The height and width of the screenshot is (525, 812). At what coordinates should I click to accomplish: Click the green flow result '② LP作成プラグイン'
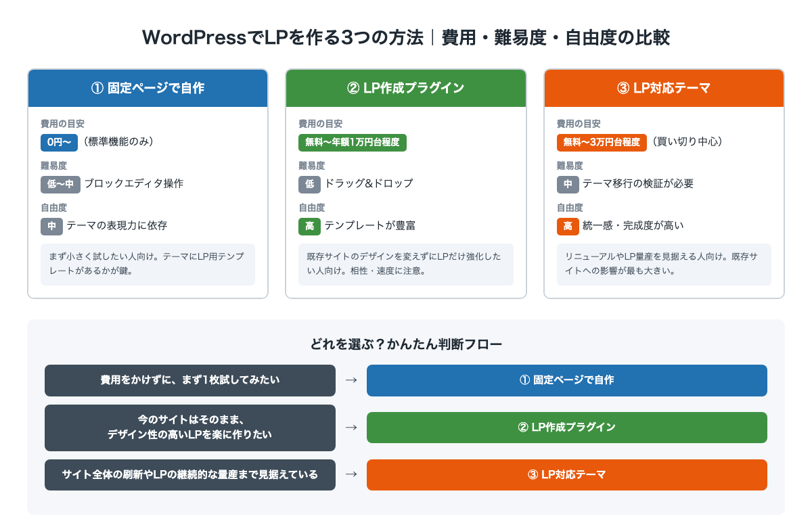tap(567, 428)
